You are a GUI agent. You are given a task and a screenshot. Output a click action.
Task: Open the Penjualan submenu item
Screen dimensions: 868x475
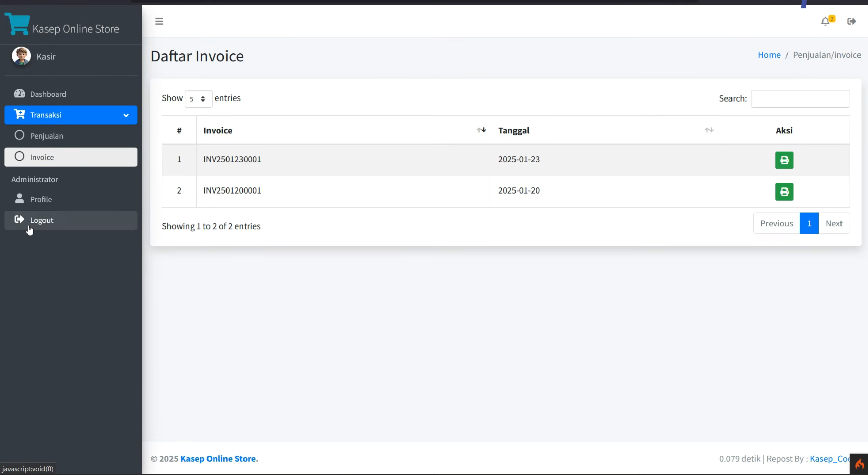(x=71, y=136)
